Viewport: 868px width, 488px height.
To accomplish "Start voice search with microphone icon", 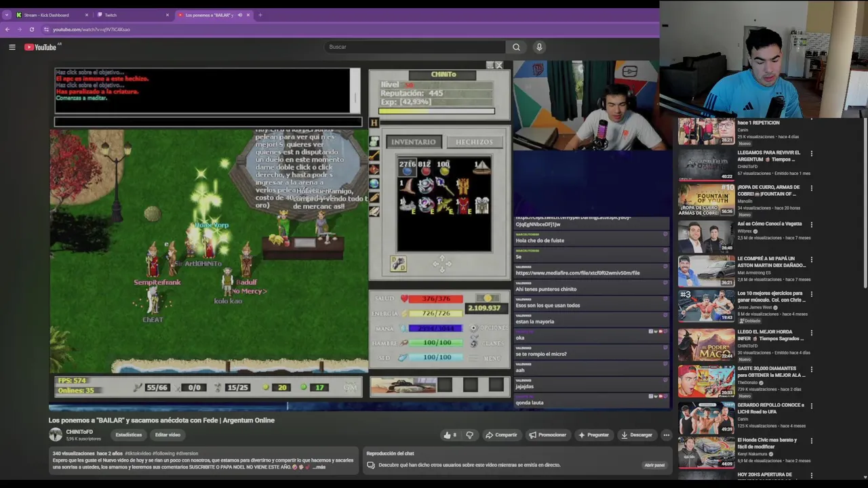I will coord(539,47).
